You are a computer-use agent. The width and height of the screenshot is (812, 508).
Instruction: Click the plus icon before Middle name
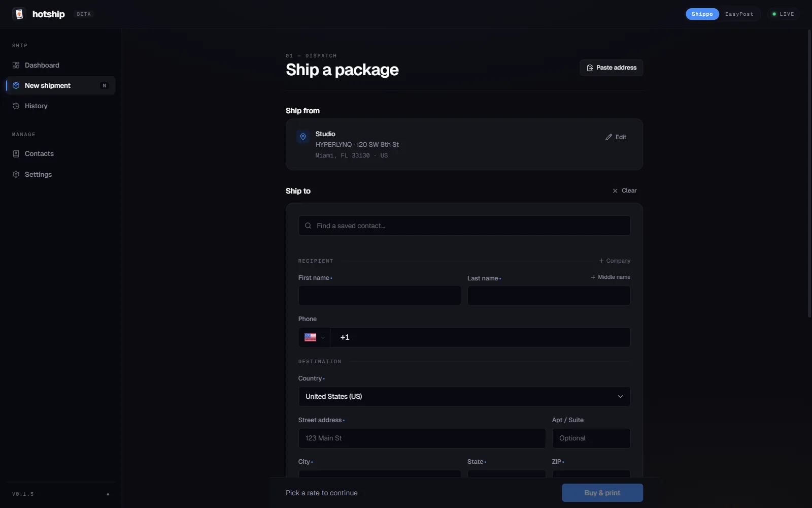click(x=593, y=277)
